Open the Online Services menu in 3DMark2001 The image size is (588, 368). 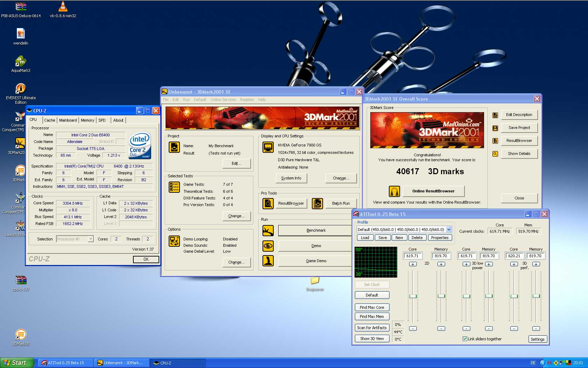(x=223, y=100)
